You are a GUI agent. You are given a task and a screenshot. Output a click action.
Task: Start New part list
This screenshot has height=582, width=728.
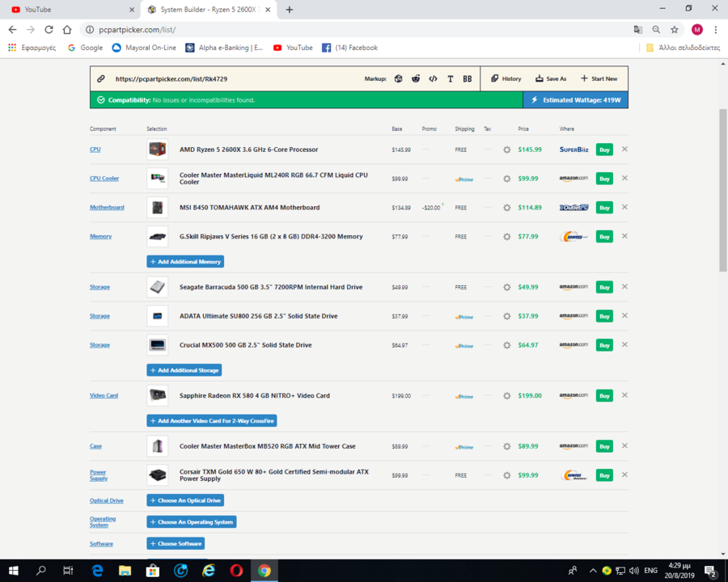point(599,79)
